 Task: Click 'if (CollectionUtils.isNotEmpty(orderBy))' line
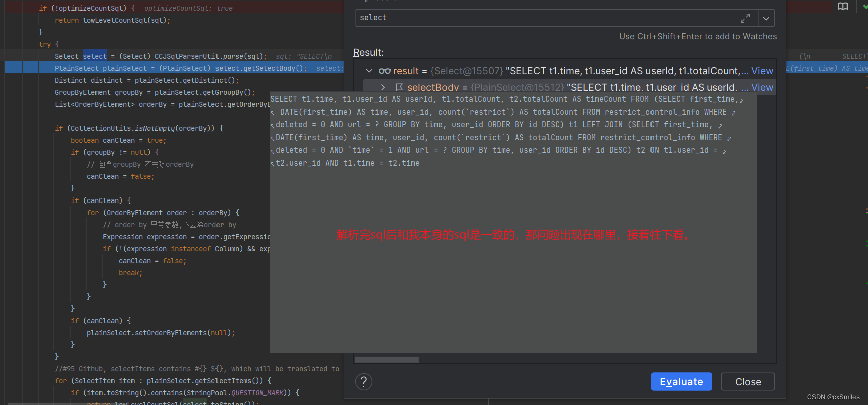point(139,128)
